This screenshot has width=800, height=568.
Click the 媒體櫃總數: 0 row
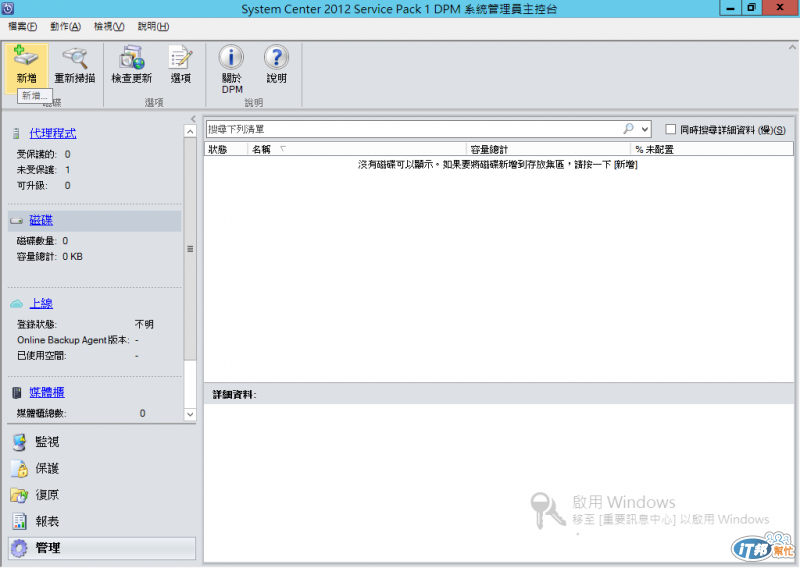pos(81,413)
